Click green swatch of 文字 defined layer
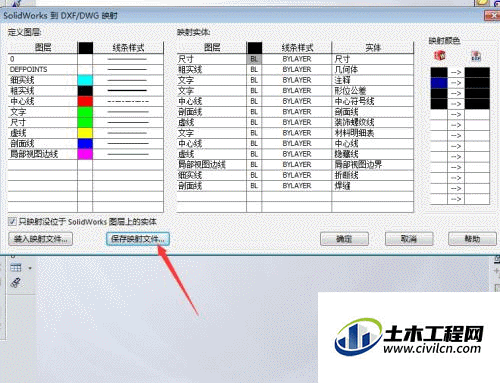This screenshot has height=383, width=500. coord(85,112)
